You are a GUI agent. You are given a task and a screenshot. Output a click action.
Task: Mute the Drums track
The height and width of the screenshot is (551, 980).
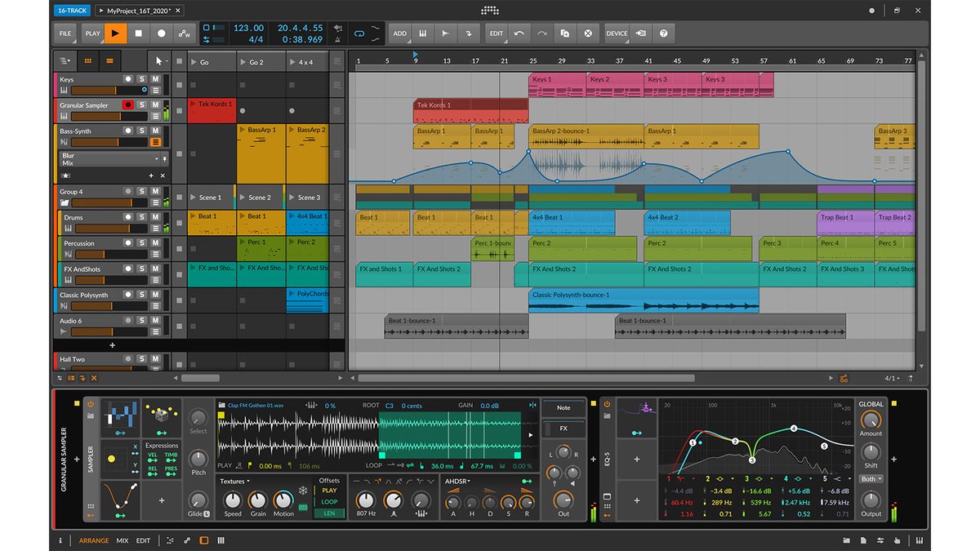(154, 216)
